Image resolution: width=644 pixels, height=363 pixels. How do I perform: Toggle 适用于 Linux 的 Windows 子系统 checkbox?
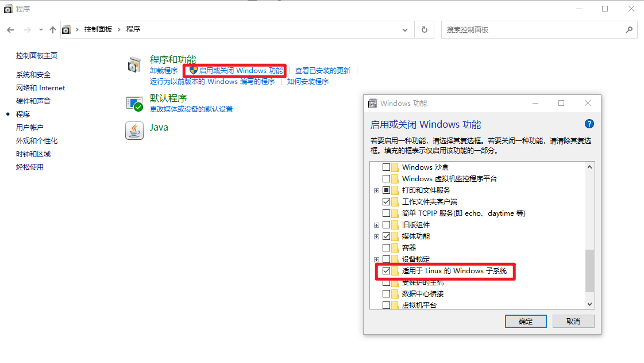tap(386, 271)
